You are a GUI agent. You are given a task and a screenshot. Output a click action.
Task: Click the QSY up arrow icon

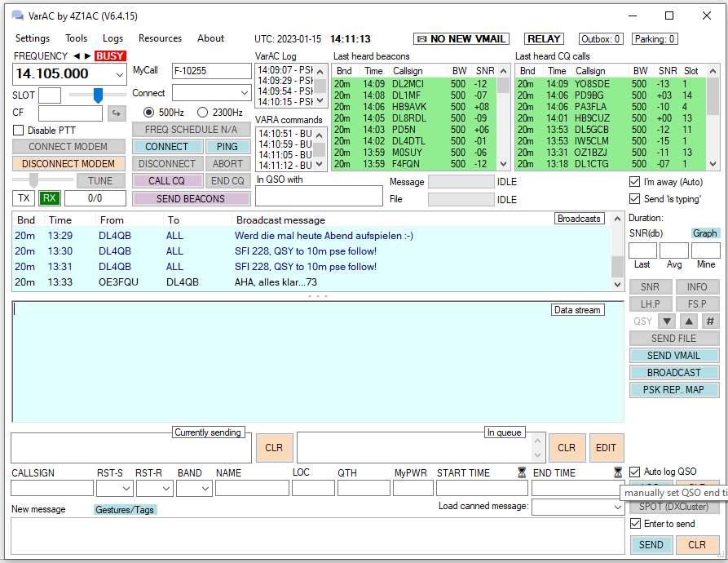(x=689, y=321)
